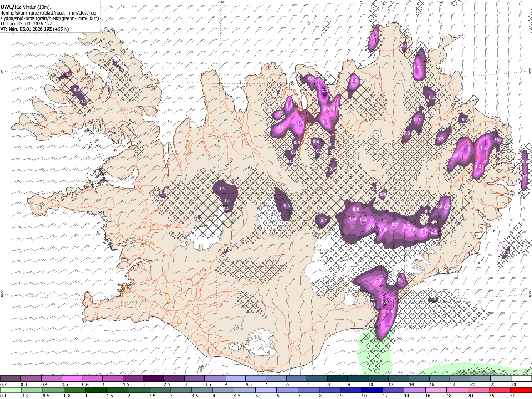Click the slate blue 6 swatch, top legend row
Screen dimensions: 532x399
tap(296, 378)
